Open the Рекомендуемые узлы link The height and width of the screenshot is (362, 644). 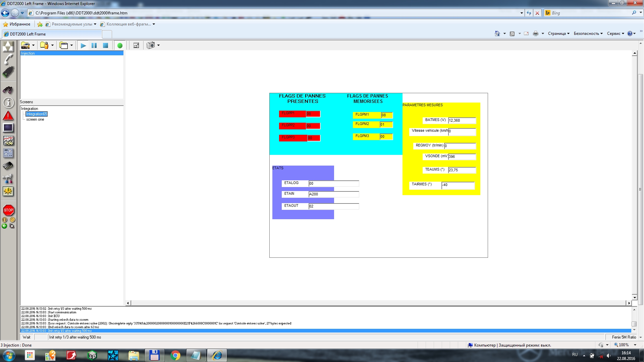(x=71, y=24)
